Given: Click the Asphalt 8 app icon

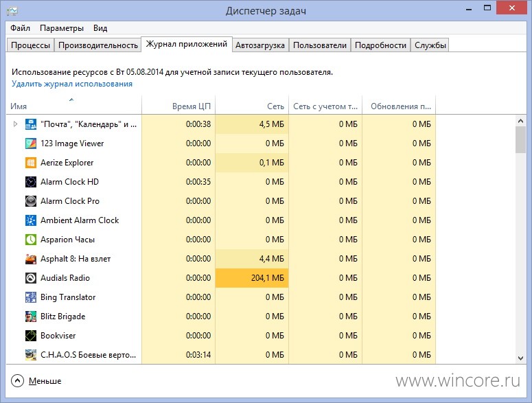Looking at the screenshot, I should click(x=31, y=259).
